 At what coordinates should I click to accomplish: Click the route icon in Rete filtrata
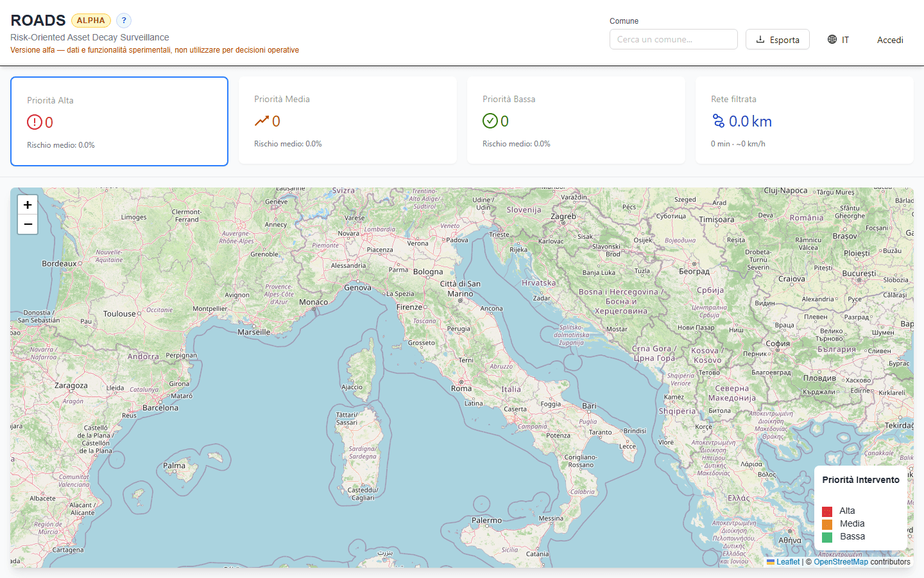[x=719, y=121]
